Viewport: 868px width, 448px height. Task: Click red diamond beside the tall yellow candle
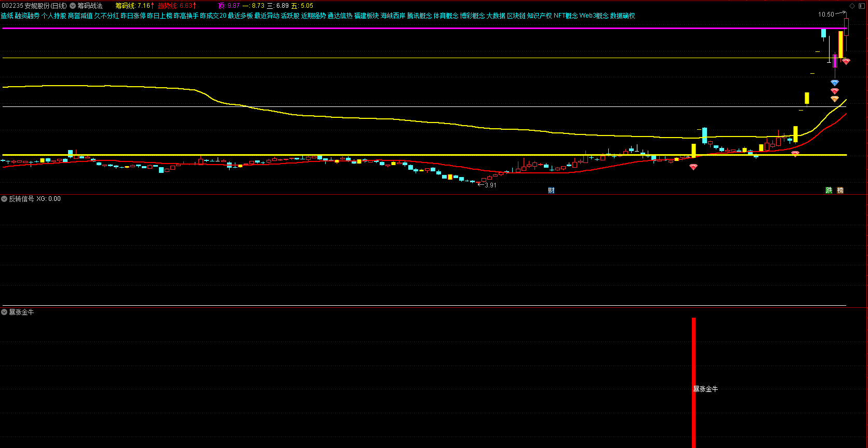tap(846, 61)
